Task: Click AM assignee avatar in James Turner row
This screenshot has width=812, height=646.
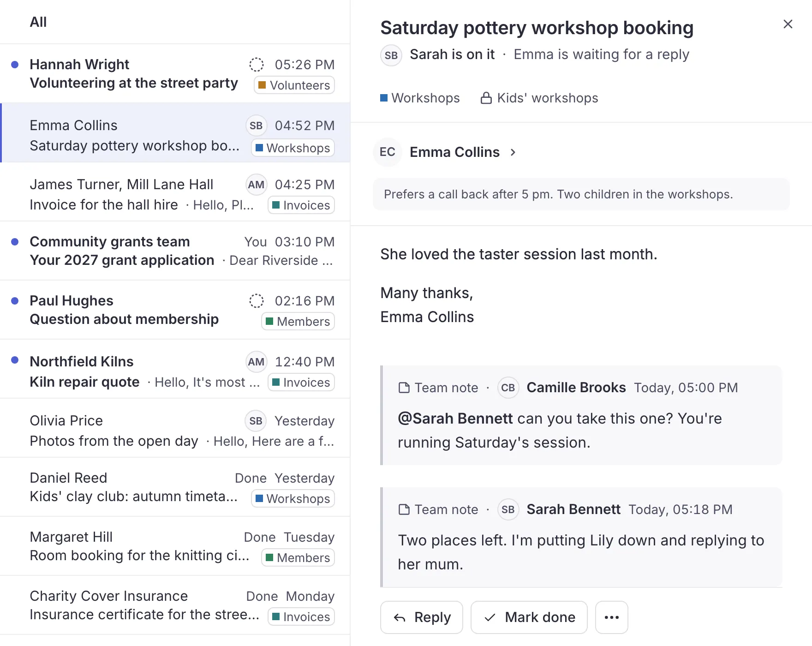Action: tap(256, 185)
